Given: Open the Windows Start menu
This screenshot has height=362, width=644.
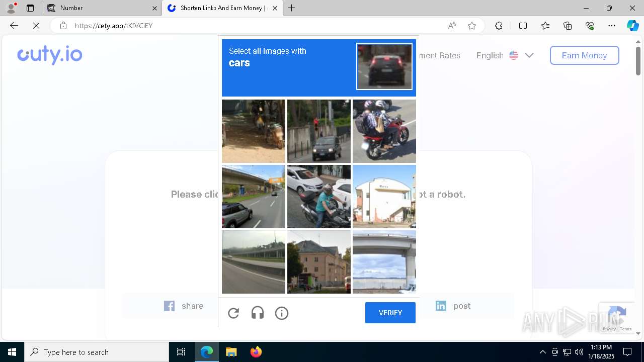Looking at the screenshot, I should [12, 352].
